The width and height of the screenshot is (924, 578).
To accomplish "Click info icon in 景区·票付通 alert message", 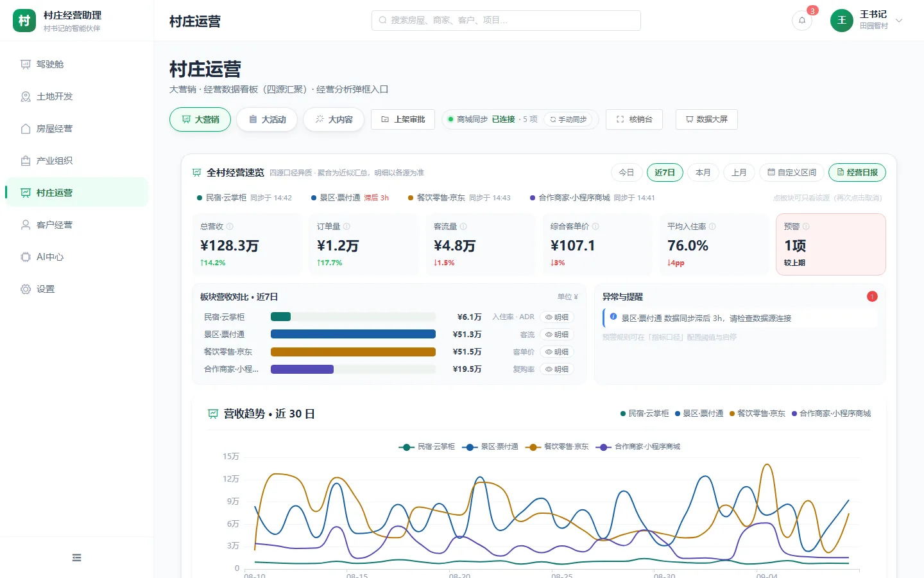I will point(613,317).
